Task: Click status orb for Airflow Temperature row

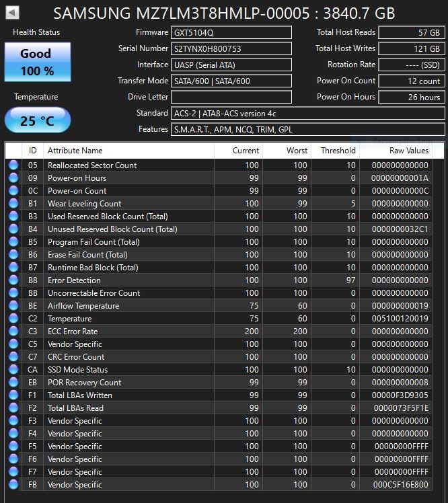Action: pos(13,305)
